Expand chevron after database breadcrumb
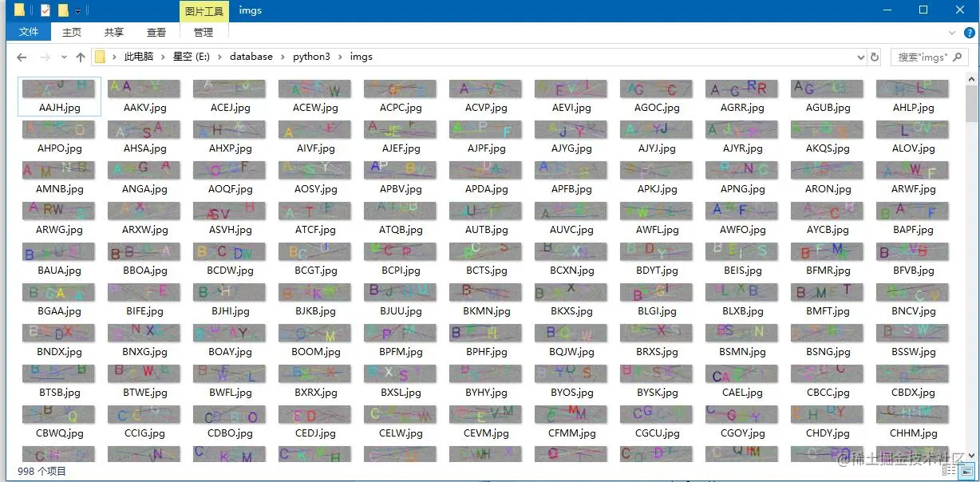The height and width of the screenshot is (482, 980). coord(283,57)
